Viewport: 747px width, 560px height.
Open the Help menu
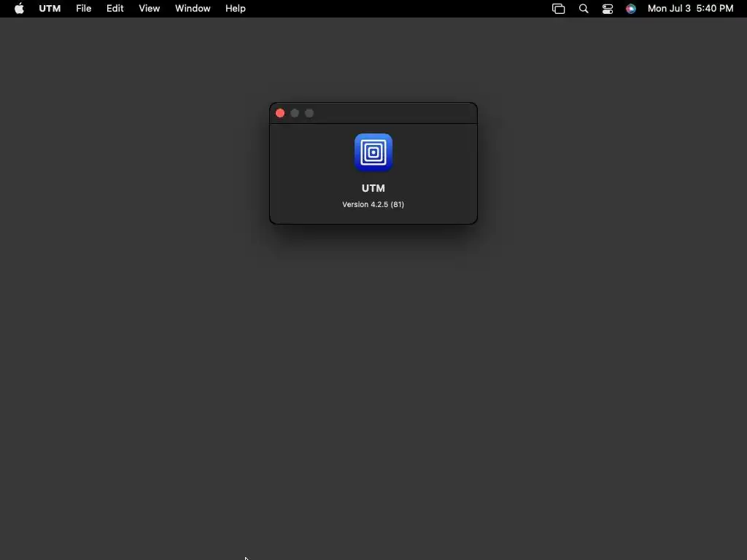[236, 9]
